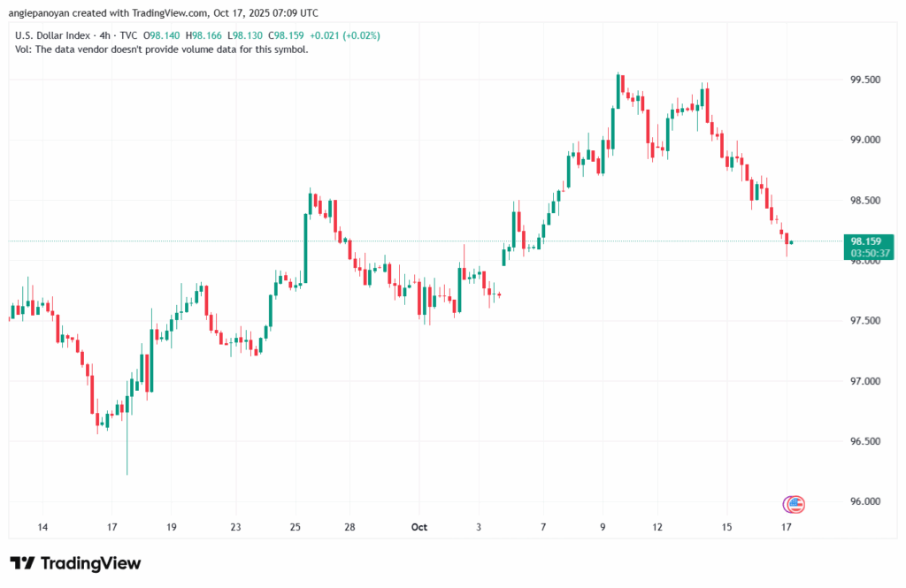The image size is (906, 588).
Task: Click the U.S. Dollar Index symbol title
Action: tap(55, 35)
